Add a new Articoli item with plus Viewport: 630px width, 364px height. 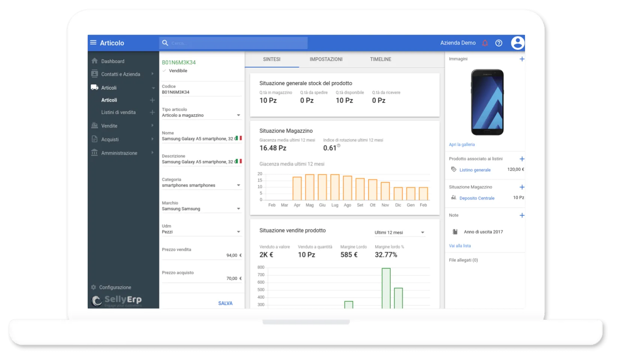click(152, 100)
